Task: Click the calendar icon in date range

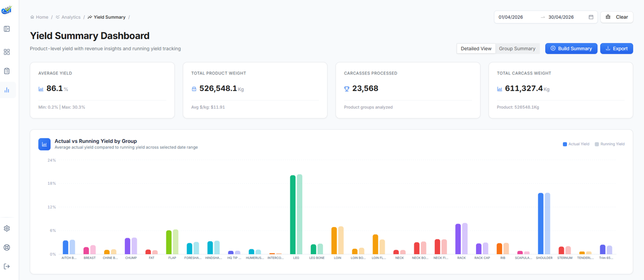Action: [x=591, y=17]
